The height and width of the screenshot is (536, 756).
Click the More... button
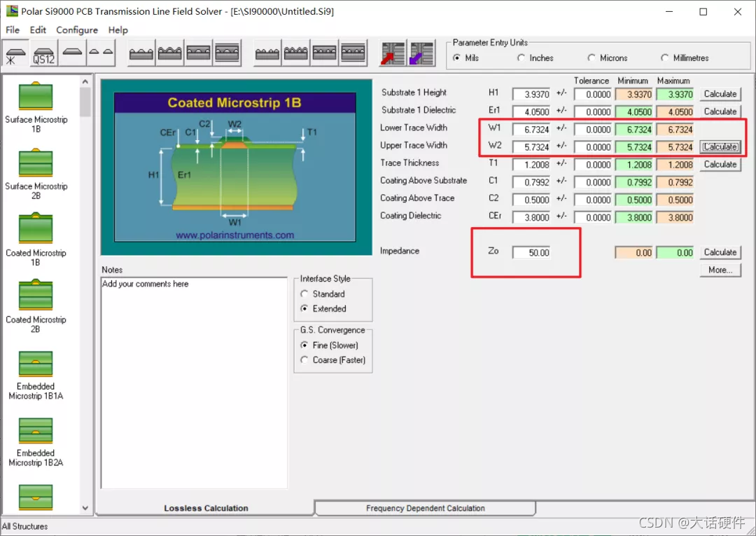click(x=720, y=270)
